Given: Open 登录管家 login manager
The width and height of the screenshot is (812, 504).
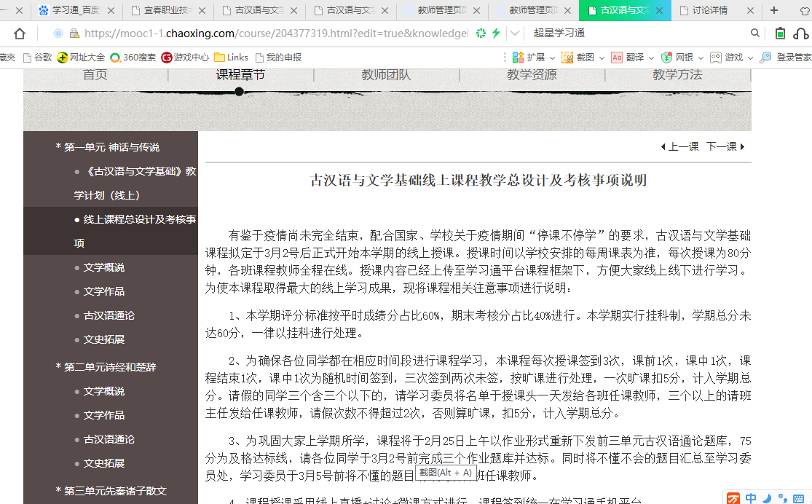Looking at the screenshot, I should pos(786,58).
